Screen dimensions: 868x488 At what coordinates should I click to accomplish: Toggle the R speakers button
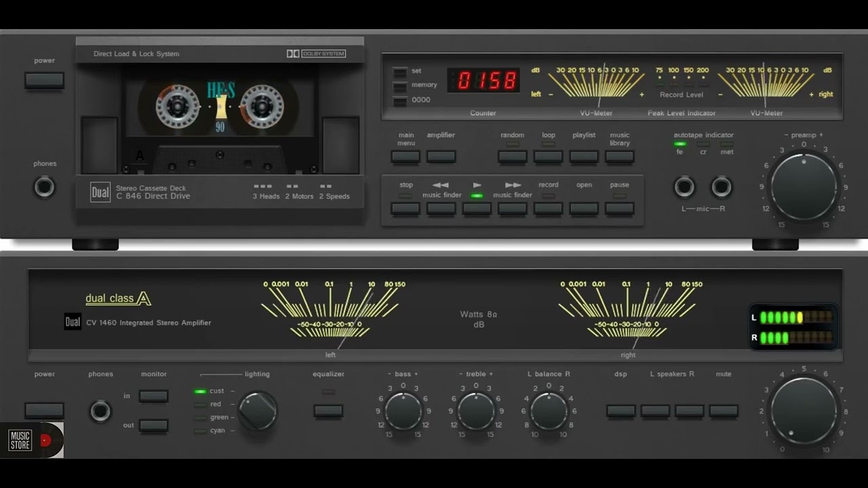click(690, 411)
